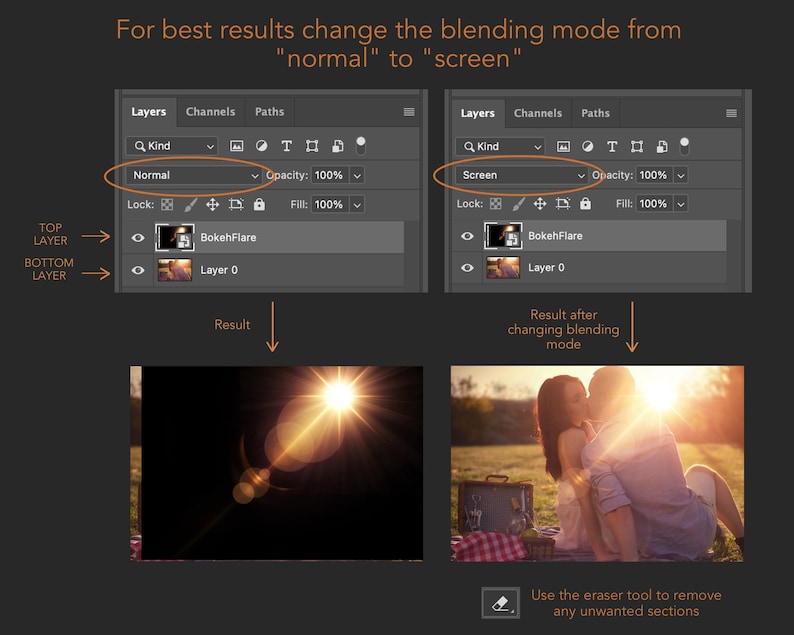The width and height of the screenshot is (794, 635).
Task: Switch to Channels tab in left panel
Action: pos(211,112)
